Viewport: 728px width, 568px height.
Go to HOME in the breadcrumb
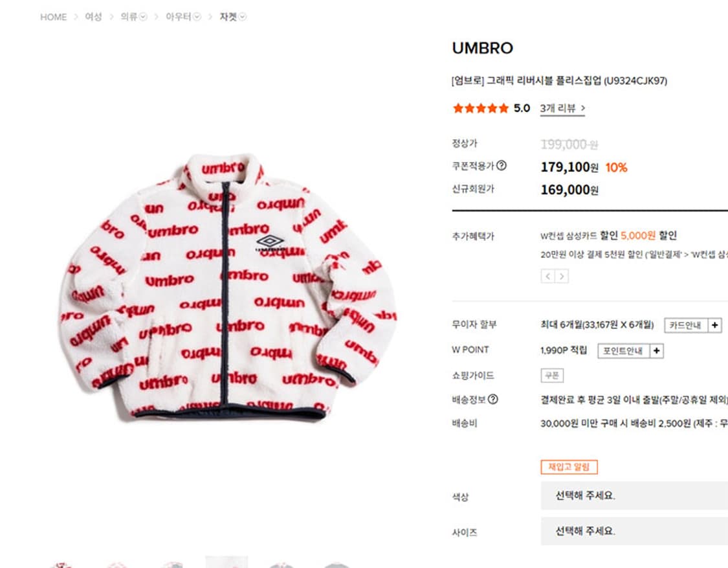point(54,17)
